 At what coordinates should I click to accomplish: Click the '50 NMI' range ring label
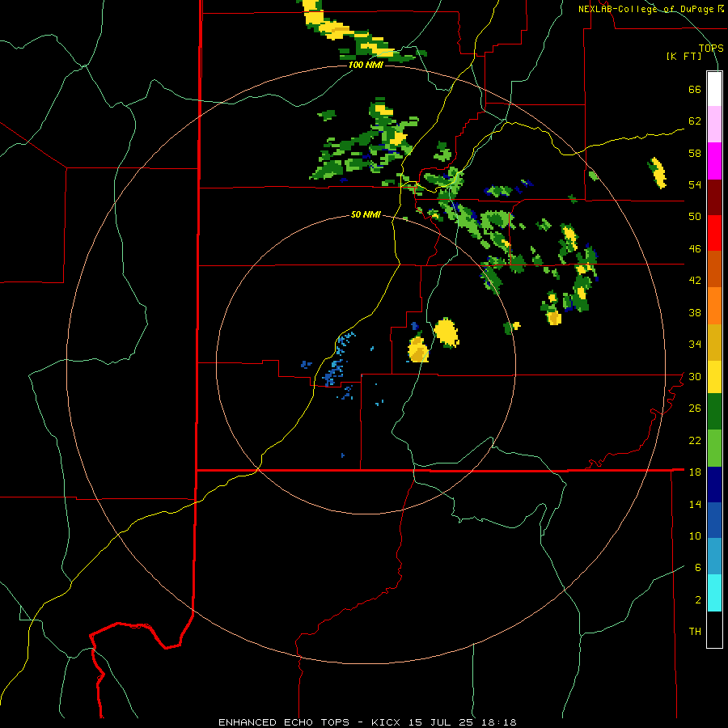point(366,214)
